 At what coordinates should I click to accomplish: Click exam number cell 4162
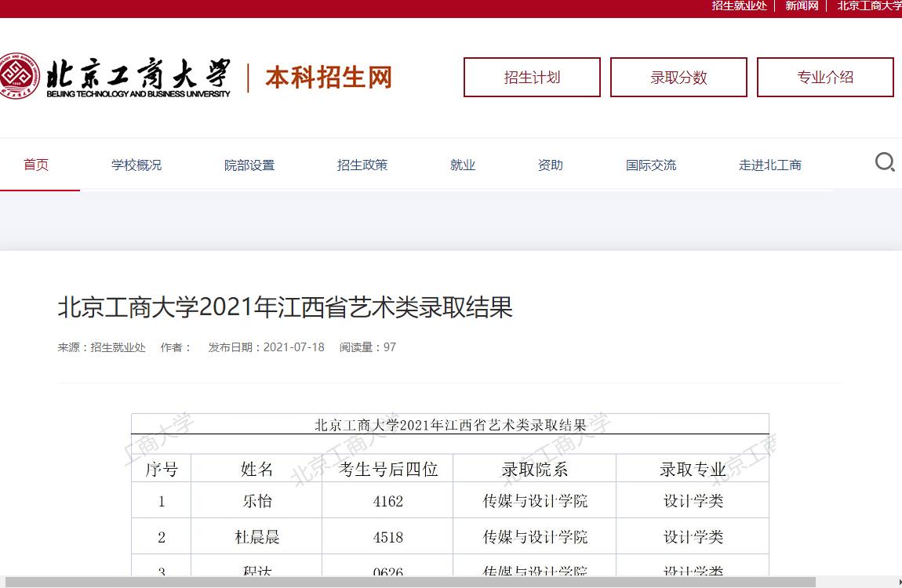point(388,501)
